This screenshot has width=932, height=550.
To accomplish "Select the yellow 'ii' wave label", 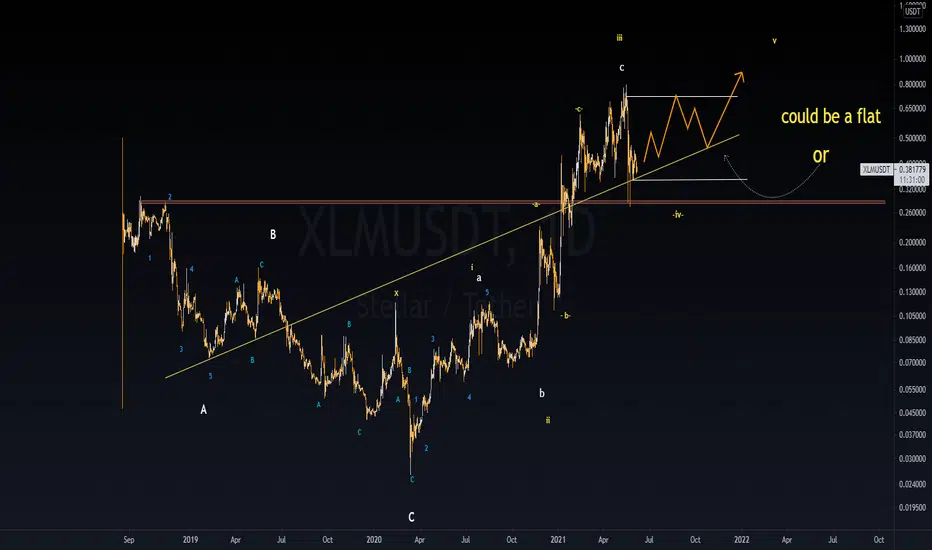I will (548, 420).
